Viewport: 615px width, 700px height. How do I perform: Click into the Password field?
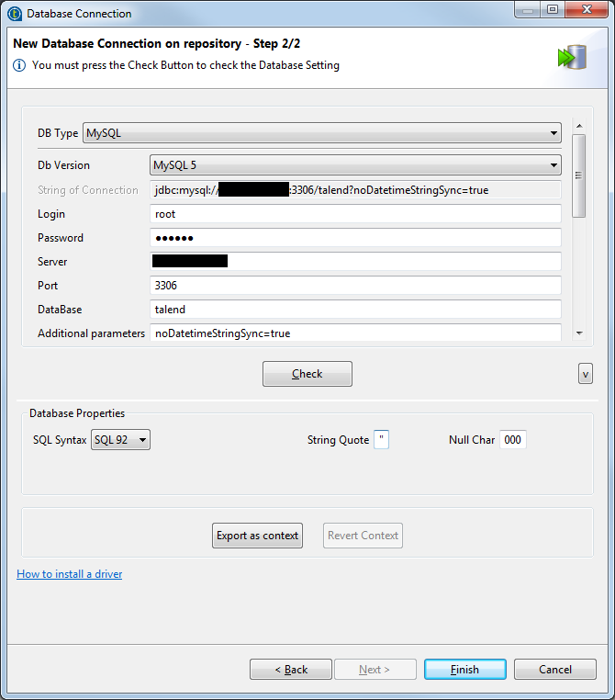click(355, 238)
